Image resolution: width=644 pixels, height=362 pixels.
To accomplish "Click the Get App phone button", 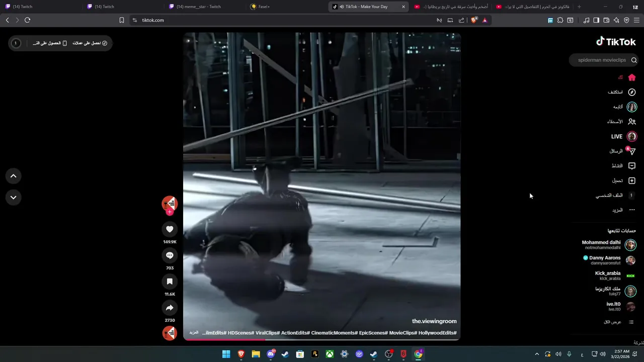I will (50, 43).
